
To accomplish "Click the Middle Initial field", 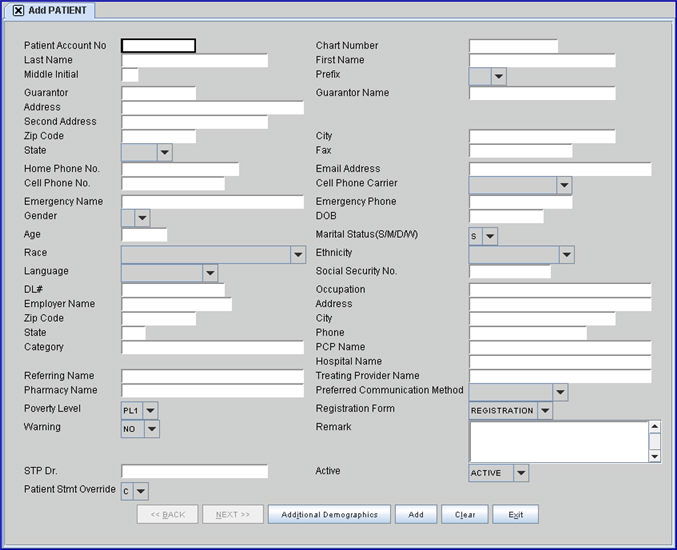I will click(x=130, y=75).
